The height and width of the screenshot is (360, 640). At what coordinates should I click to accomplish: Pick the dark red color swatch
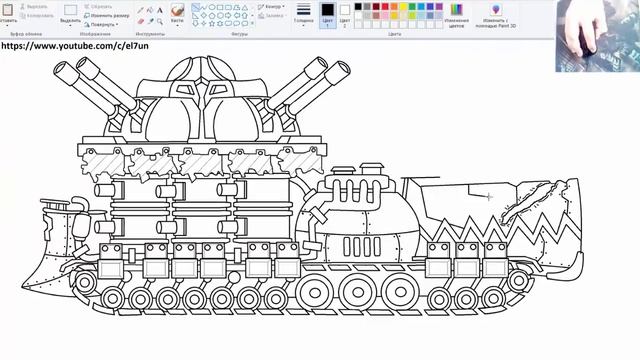376,7
